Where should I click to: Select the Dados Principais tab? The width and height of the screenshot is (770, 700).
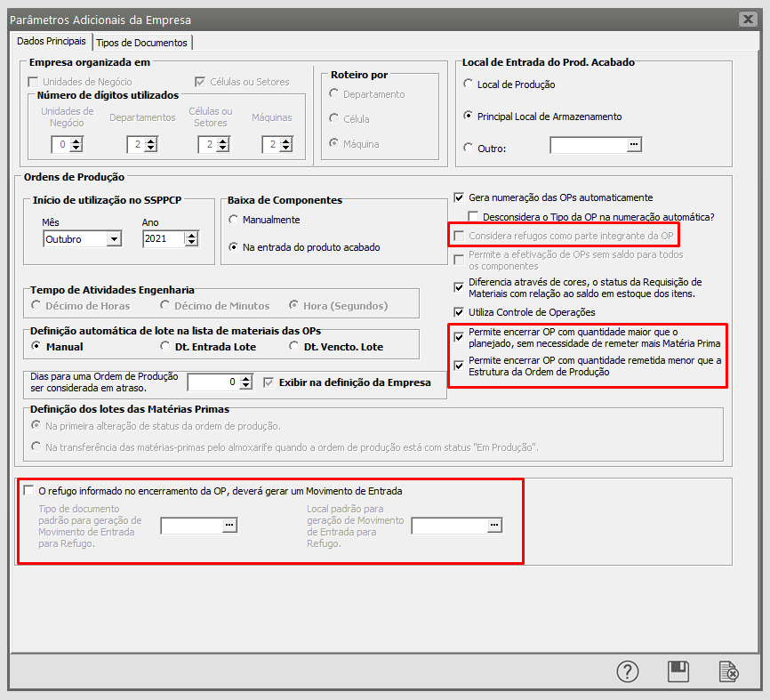tap(52, 42)
